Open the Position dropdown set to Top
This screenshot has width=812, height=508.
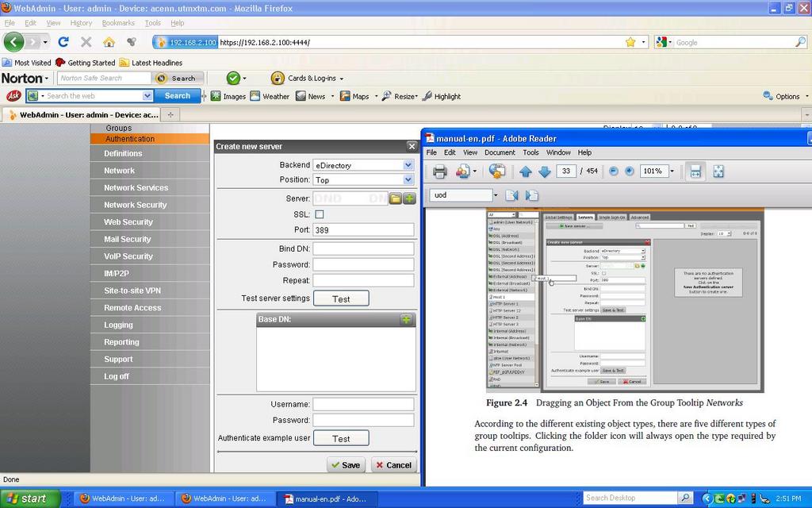pyautogui.click(x=408, y=180)
